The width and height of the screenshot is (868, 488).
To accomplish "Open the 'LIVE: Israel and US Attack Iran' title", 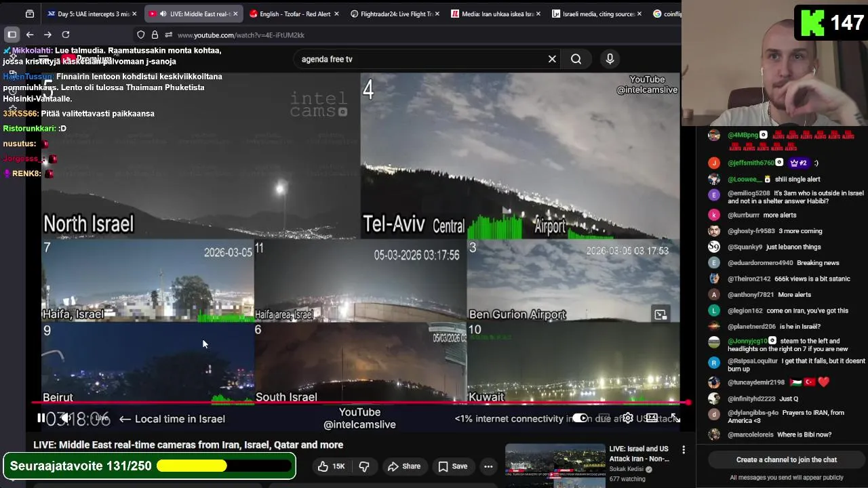I will point(639,453).
